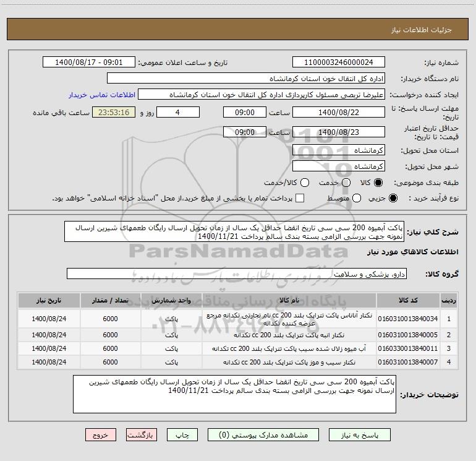
Task: Click the چاپ print button
Action: 182,435
